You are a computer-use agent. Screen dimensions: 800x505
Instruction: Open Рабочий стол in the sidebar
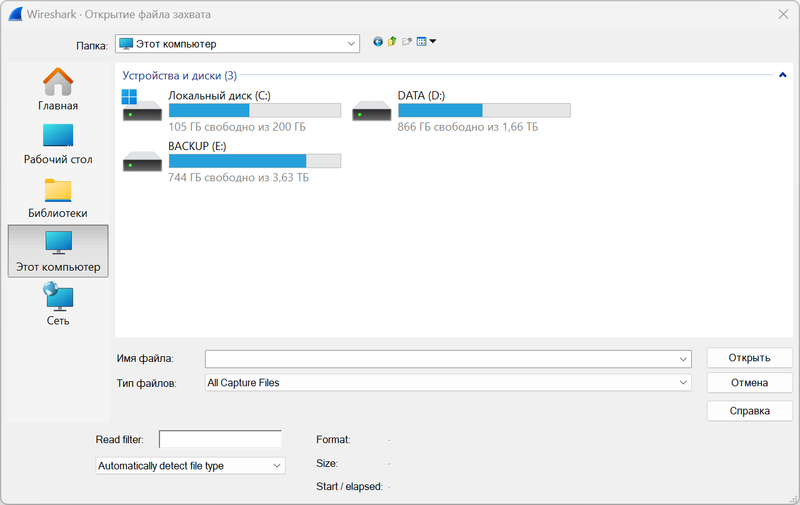(x=58, y=144)
